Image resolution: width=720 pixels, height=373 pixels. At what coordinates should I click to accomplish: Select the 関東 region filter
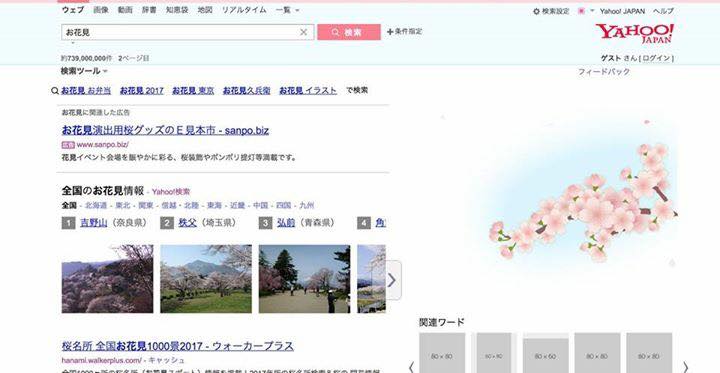[x=146, y=205]
